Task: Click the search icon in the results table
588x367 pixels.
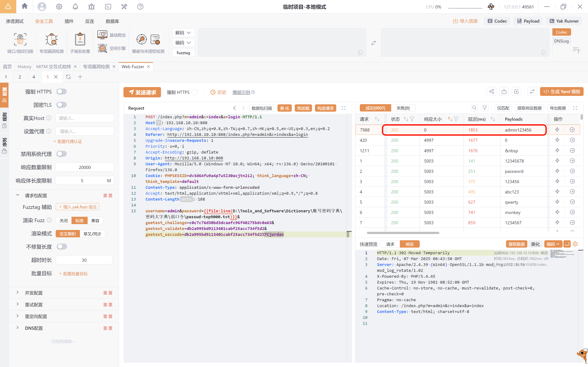Action: (x=474, y=108)
